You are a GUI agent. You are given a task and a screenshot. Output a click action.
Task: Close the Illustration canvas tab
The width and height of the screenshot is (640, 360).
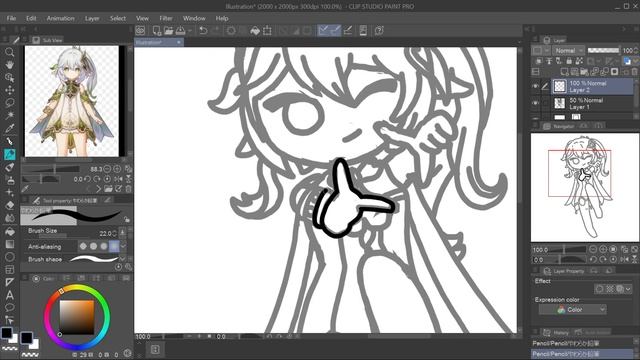[179, 42]
